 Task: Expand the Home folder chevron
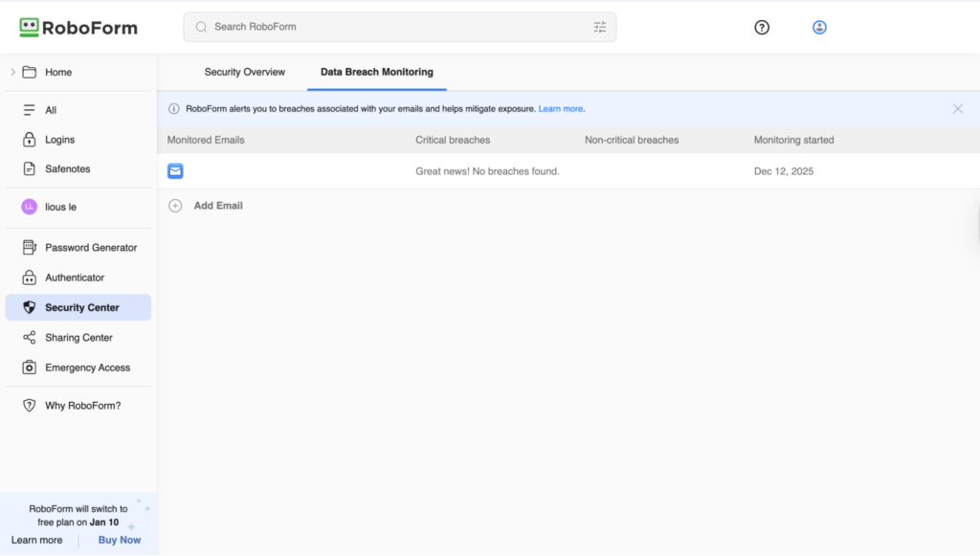12,72
